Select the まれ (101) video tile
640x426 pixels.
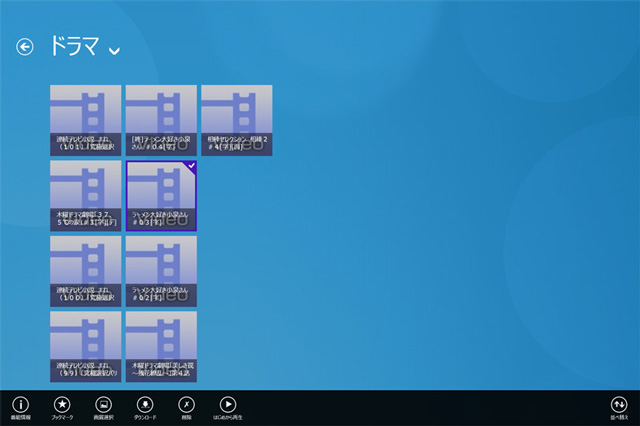click(86, 120)
